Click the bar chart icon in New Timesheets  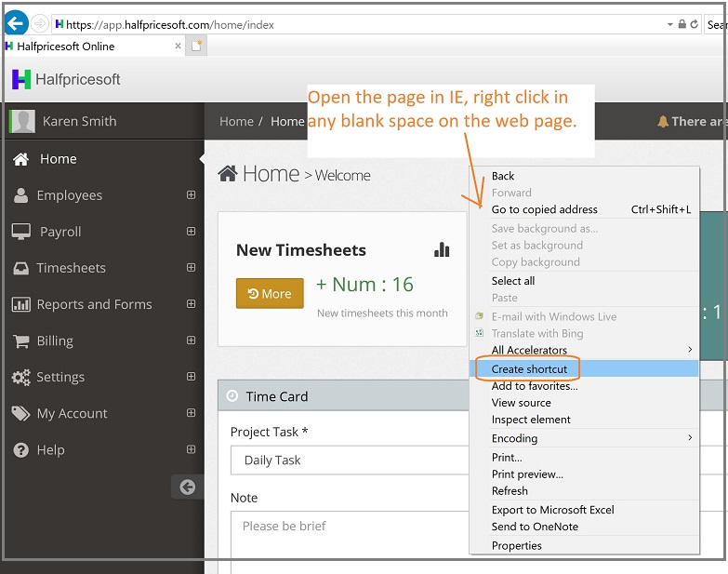442,250
